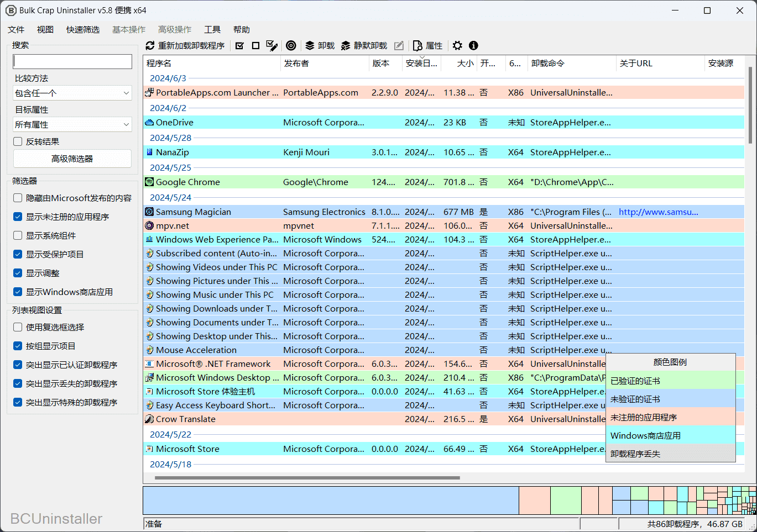Click the OneDrive cloud icon
Screen dimensions: 757x532
(149, 122)
